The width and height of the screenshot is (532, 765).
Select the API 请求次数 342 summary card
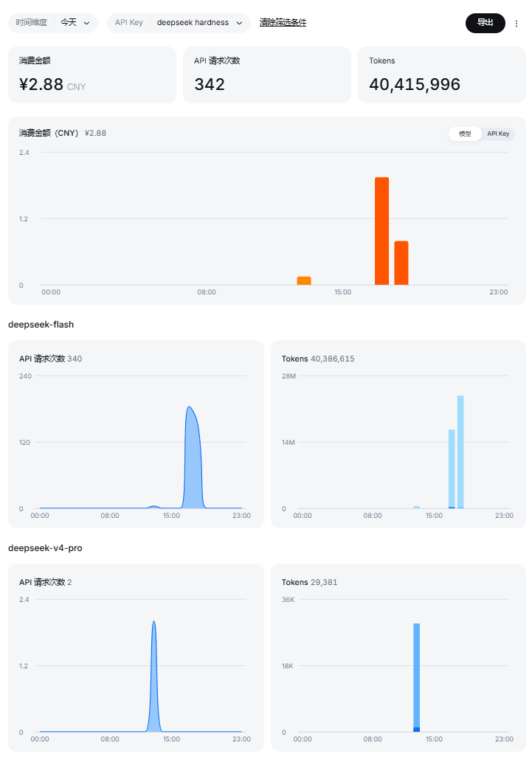point(267,75)
